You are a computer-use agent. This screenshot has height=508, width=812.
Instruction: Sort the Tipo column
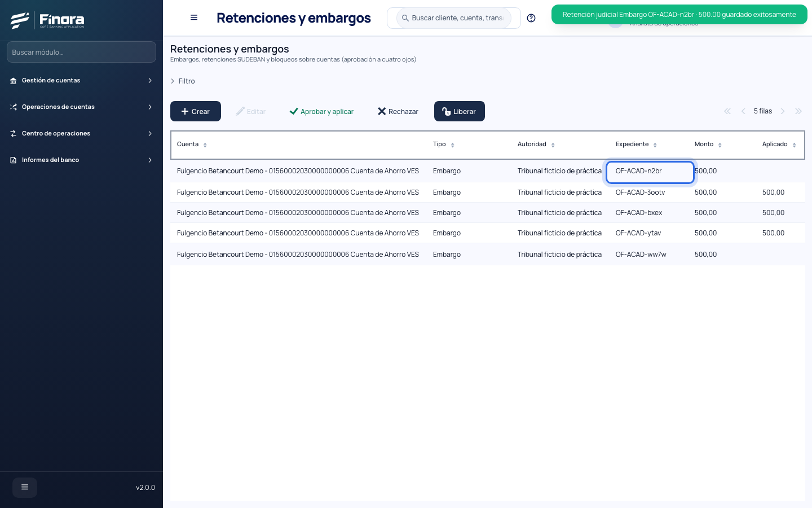453,145
